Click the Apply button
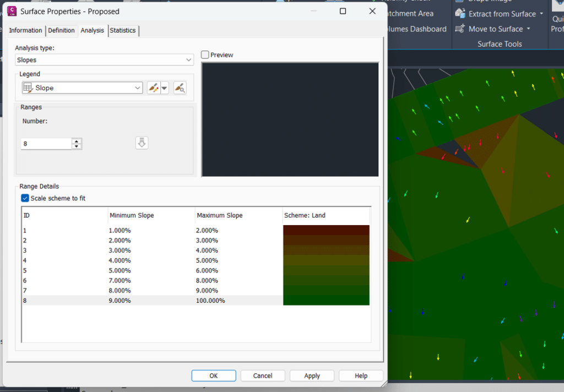Screen dimensions: 564x392 coord(312,375)
